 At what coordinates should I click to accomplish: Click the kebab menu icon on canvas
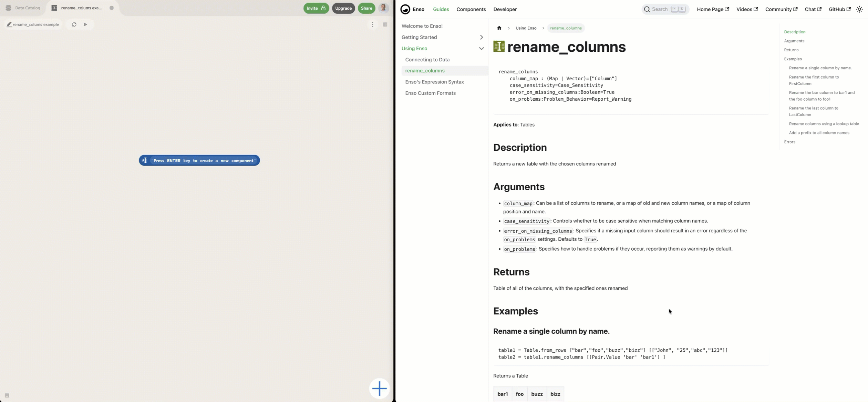point(373,24)
